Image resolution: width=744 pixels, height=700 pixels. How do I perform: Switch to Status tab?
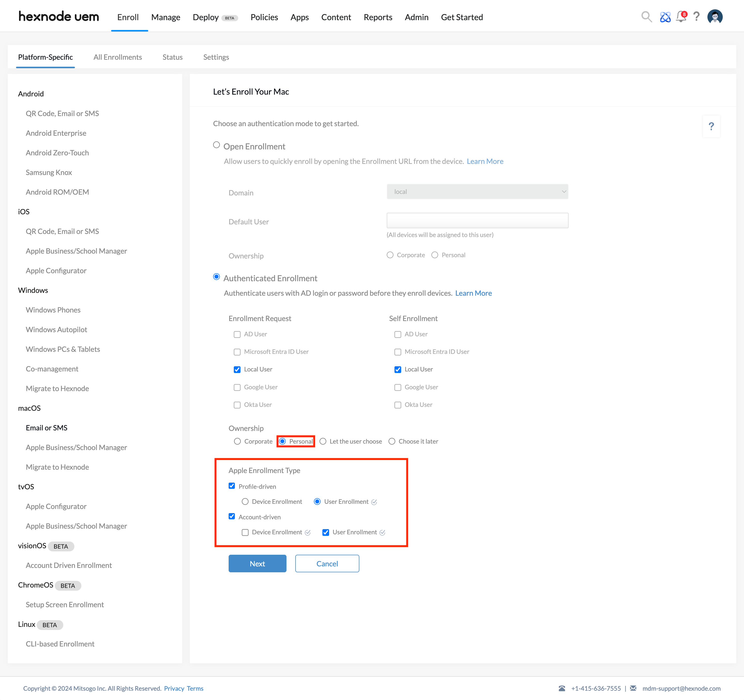[173, 57]
